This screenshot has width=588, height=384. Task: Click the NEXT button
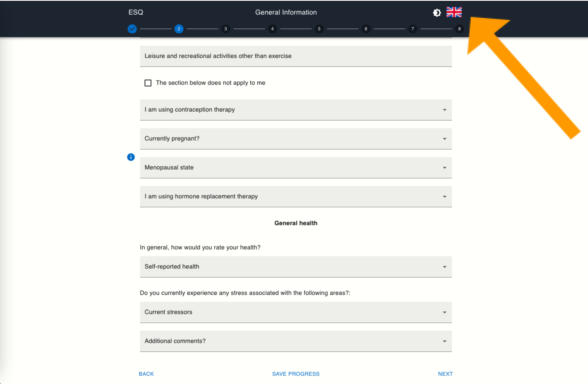tap(445, 374)
